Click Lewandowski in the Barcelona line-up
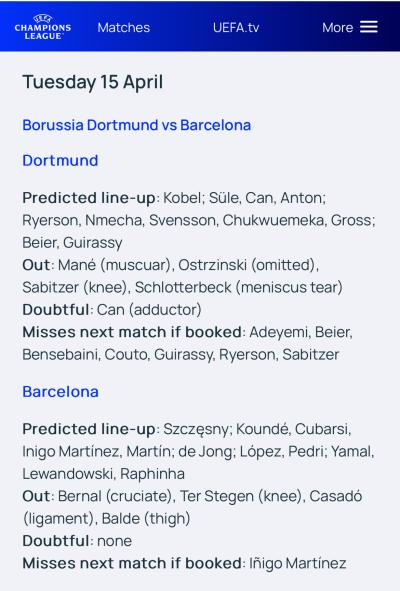 pyautogui.click(x=68, y=474)
